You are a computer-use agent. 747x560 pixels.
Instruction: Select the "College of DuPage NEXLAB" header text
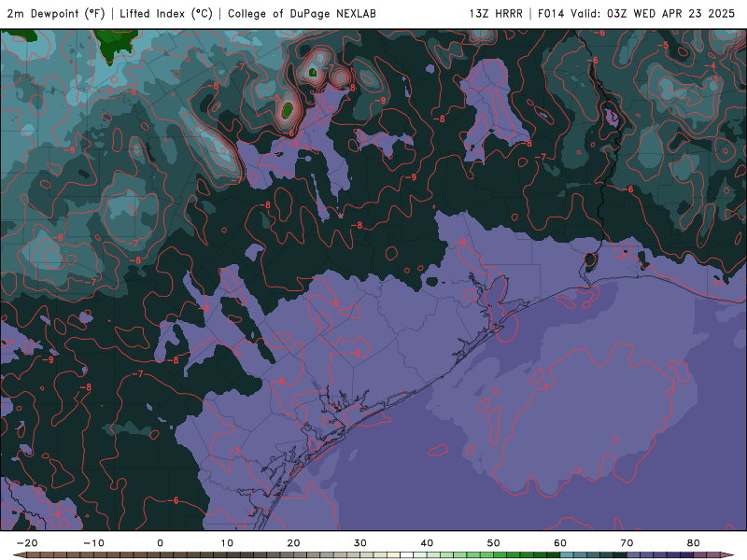point(302,14)
